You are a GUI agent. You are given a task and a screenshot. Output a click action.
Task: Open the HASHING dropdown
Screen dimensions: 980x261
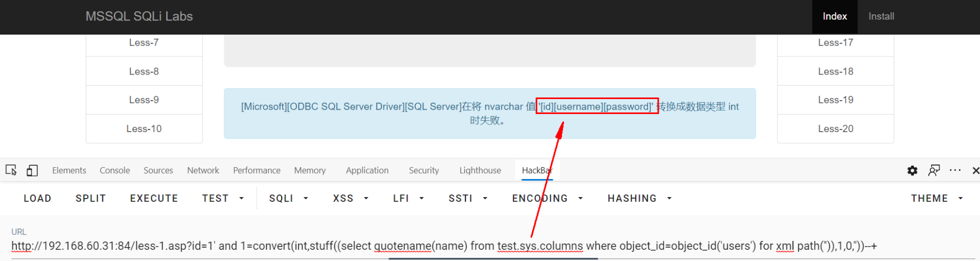click(639, 198)
